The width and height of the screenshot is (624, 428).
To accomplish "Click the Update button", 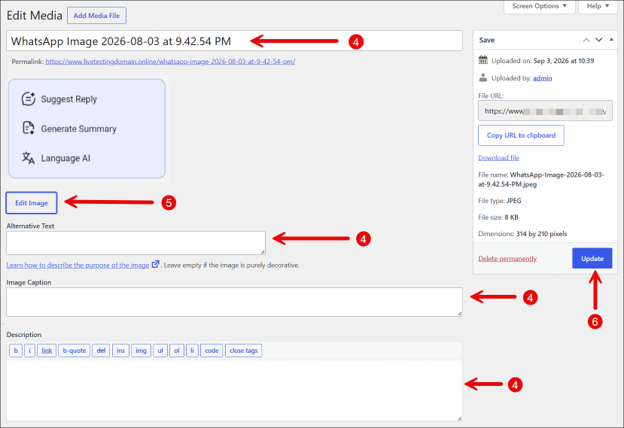I will point(592,258).
